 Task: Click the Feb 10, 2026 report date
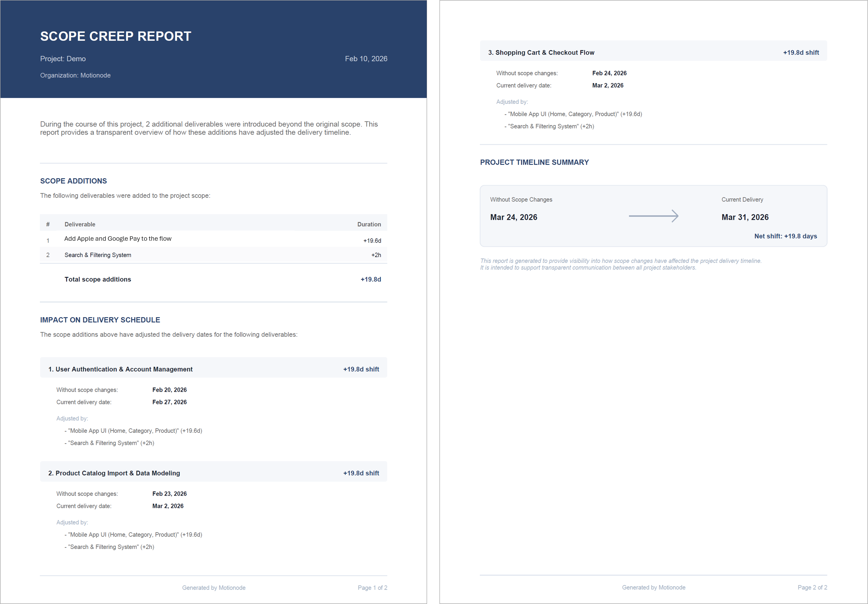[366, 58]
